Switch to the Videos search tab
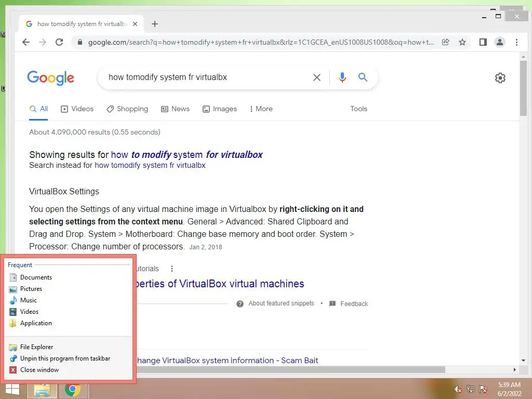This screenshot has width=532, height=399. click(x=77, y=109)
